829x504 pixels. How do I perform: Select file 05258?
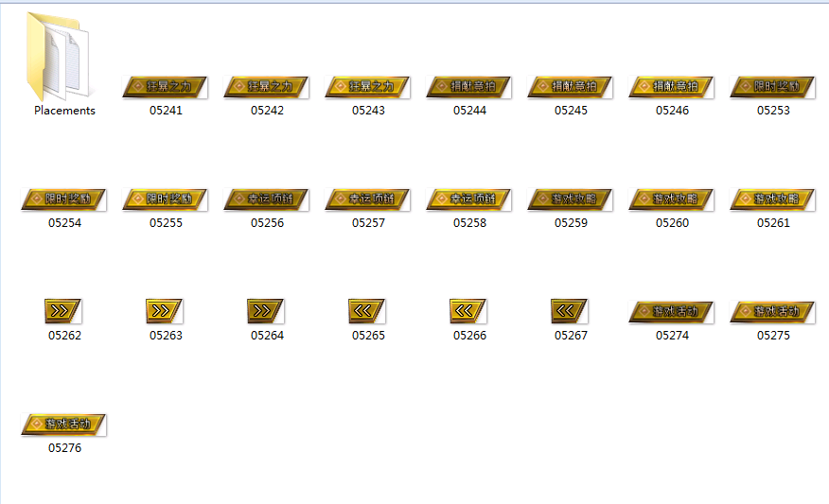pos(469,200)
